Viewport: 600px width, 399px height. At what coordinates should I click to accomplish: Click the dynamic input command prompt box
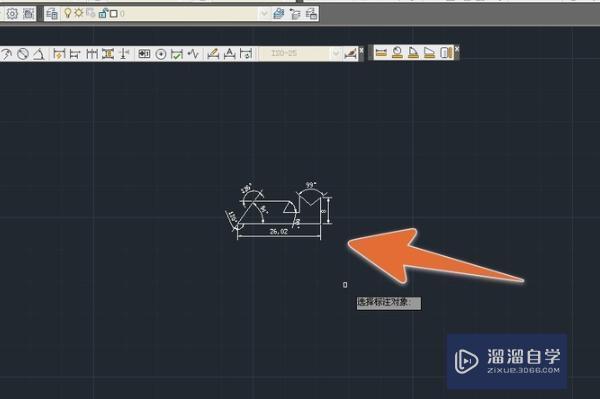click(x=389, y=303)
